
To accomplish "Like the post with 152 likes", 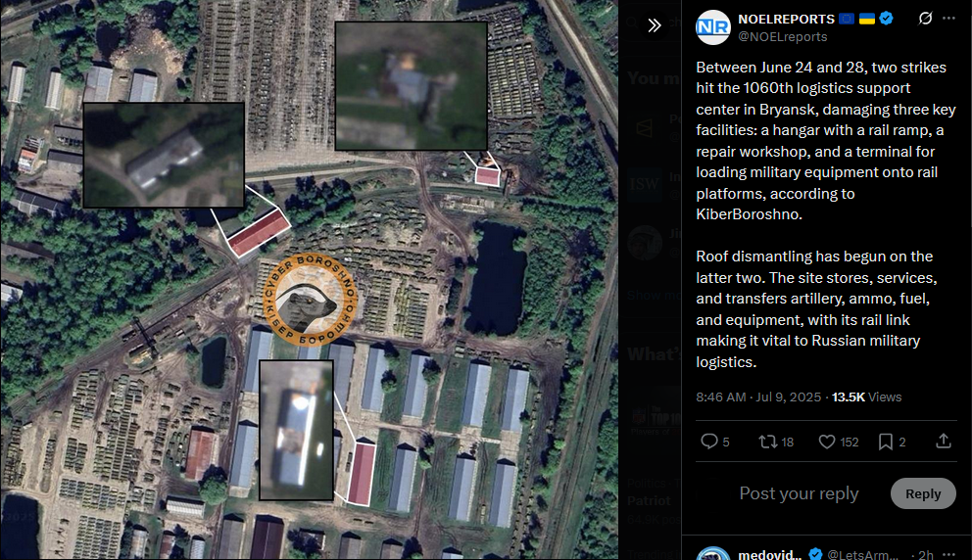I will pyautogui.click(x=827, y=442).
